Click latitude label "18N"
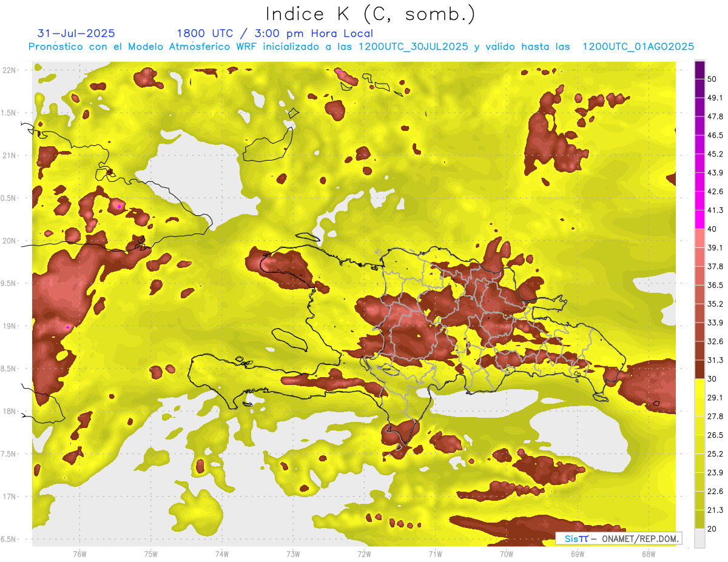The width and height of the screenshot is (728, 562). (x=9, y=411)
